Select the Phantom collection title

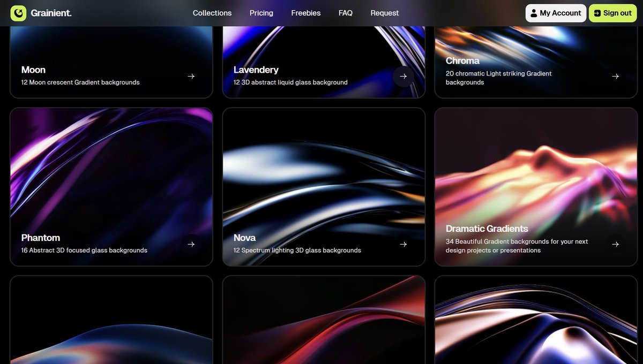click(41, 238)
